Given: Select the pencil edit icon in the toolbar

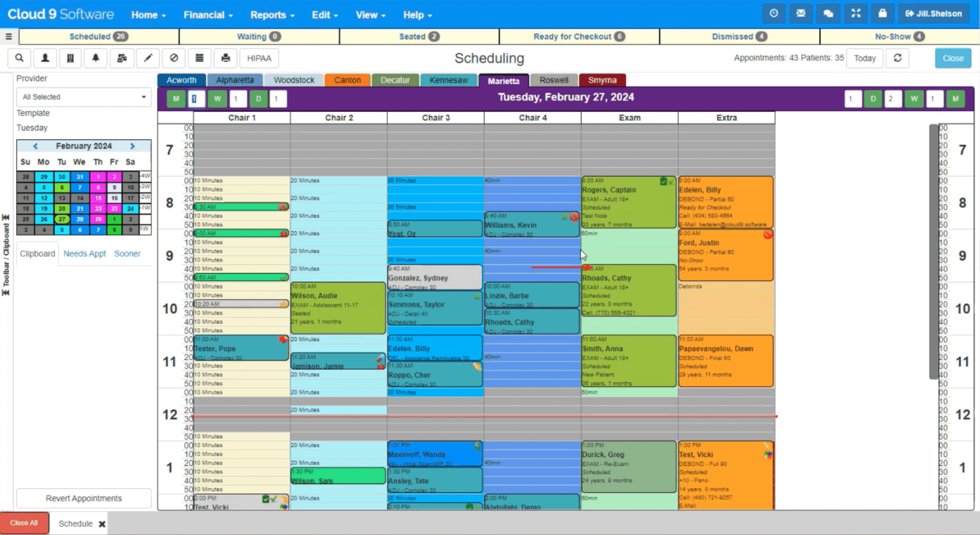Looking at the screenshot, I should coord(148,58).
